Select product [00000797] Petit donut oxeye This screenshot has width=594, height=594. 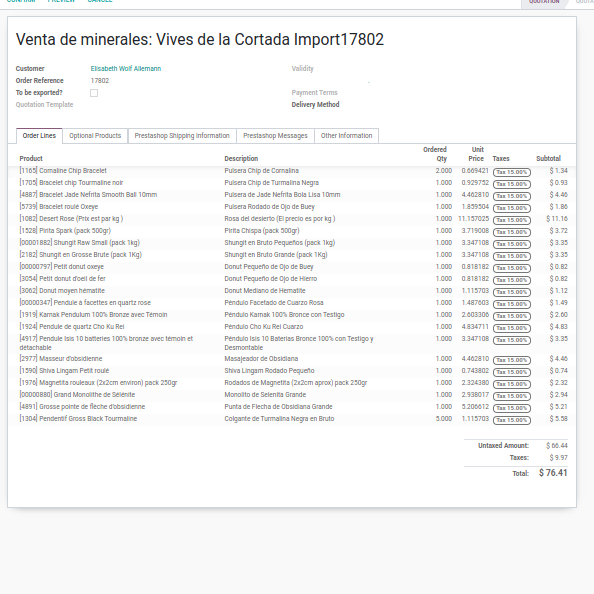61,267
